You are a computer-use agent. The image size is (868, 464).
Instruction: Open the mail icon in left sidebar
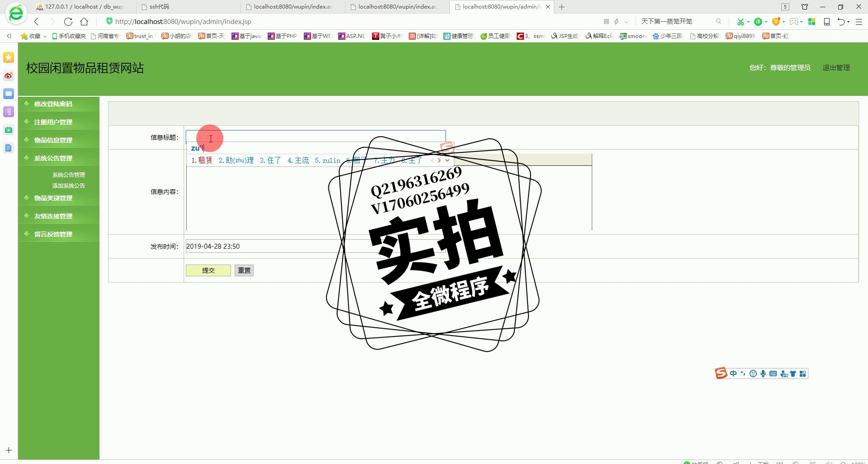9,94
